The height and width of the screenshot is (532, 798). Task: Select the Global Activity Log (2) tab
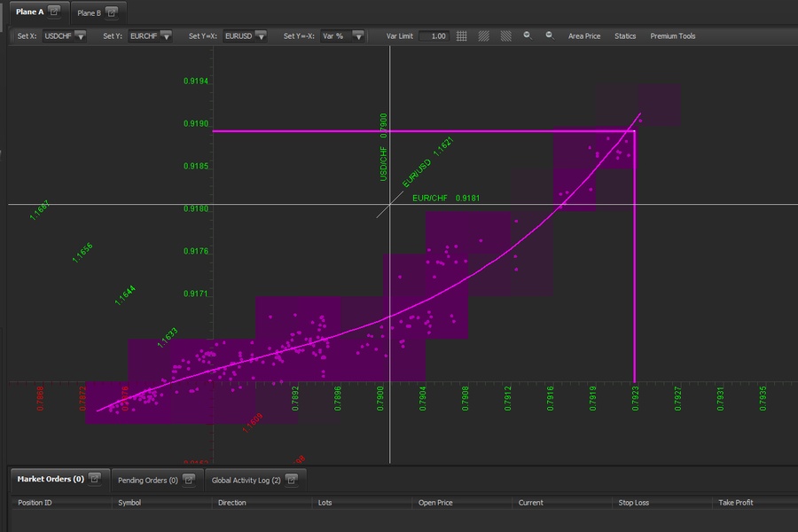pyautogui.click(x=246, y=481)
